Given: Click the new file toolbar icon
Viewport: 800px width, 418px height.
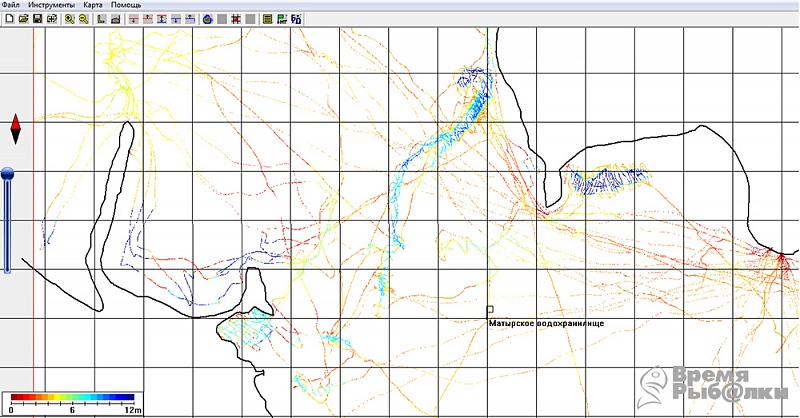Looking at the screenshot, I should click(x=9, y=19).
